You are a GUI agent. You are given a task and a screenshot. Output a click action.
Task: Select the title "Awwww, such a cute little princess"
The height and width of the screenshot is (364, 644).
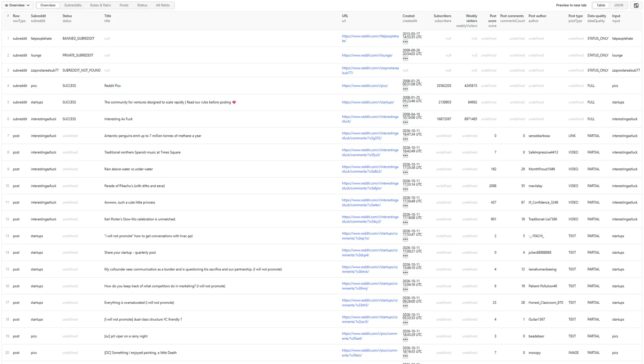[130, 203]
